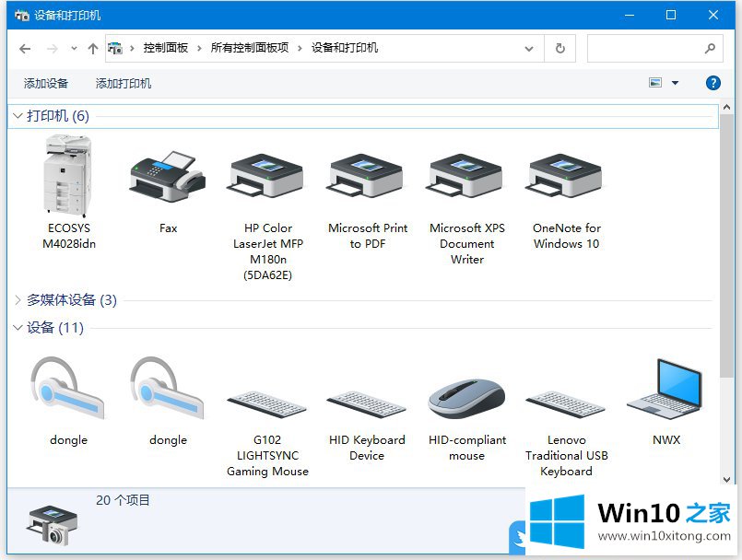This screenshot has height=560, width=742.
Task: Click the 设备和打印机 breadcrumb
Action: tap(345, 48)
